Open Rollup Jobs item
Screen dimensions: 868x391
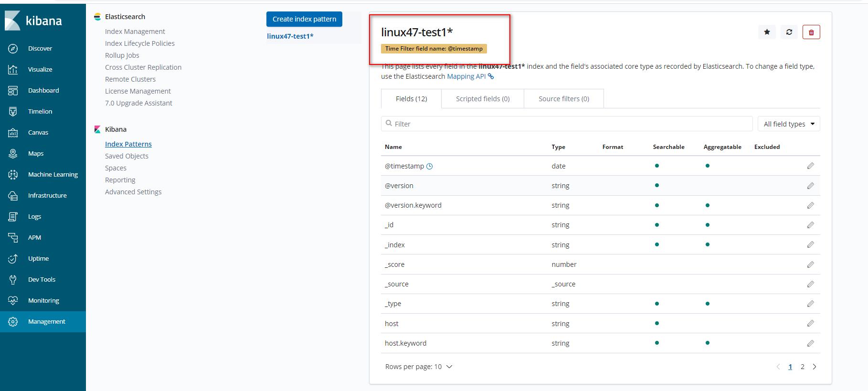pyautogui.click(x=122, y=55)
